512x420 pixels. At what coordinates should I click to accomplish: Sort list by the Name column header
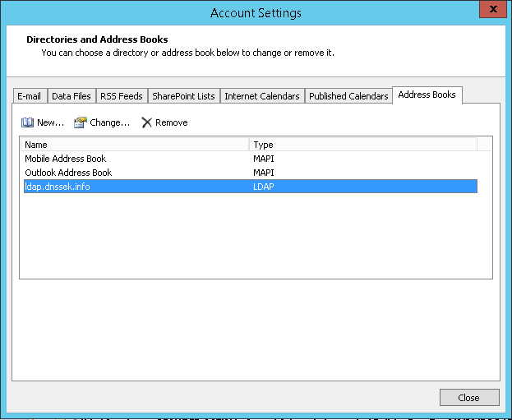pyautogui.click(x=135, y=145)
